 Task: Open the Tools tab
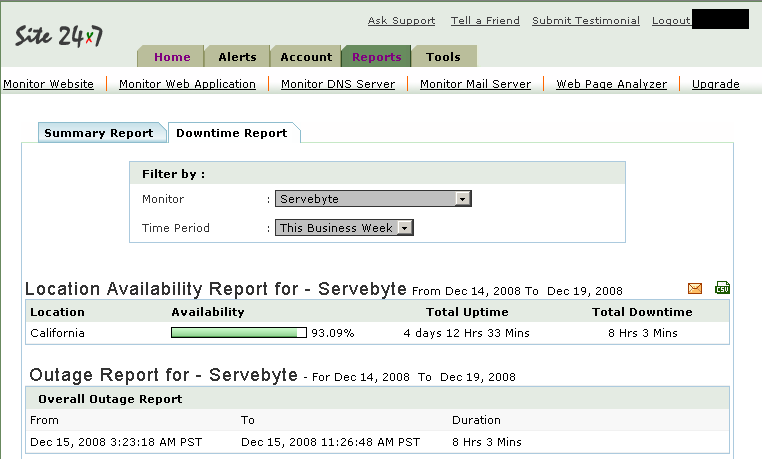(x=443, y=57)
